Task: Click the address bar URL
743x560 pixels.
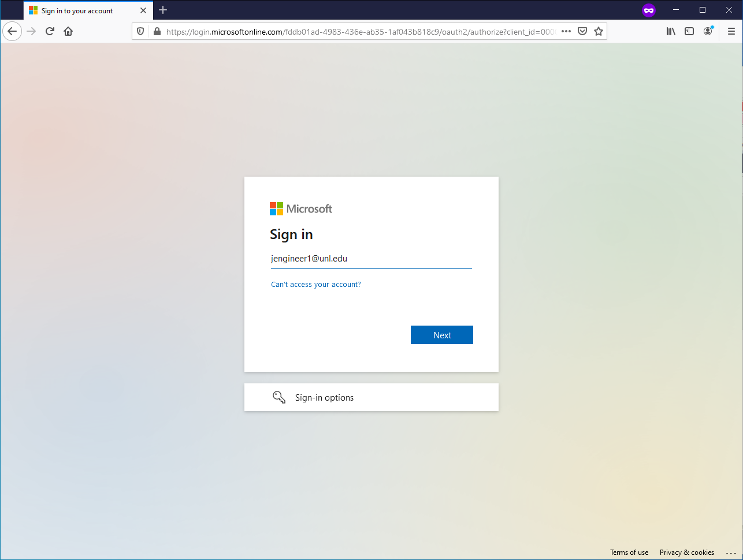Action: pyautogui.click(x=361, y=32)
